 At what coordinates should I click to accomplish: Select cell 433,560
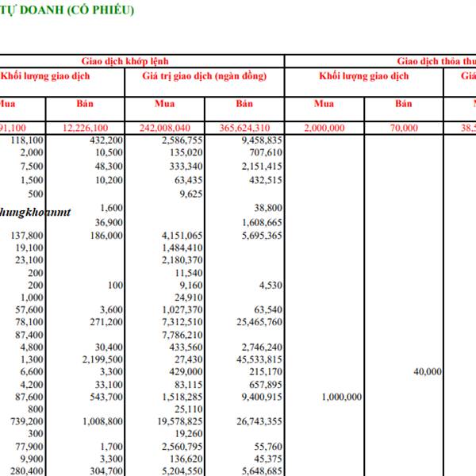click(x=186, y=347)
